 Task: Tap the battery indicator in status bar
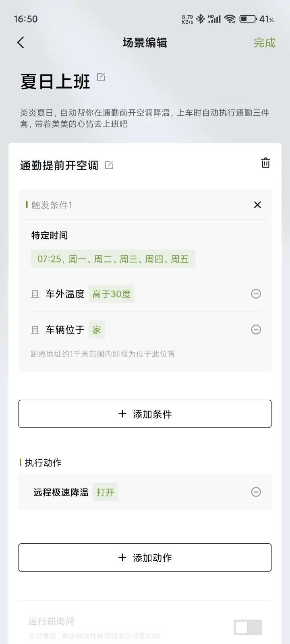[257, 19]
